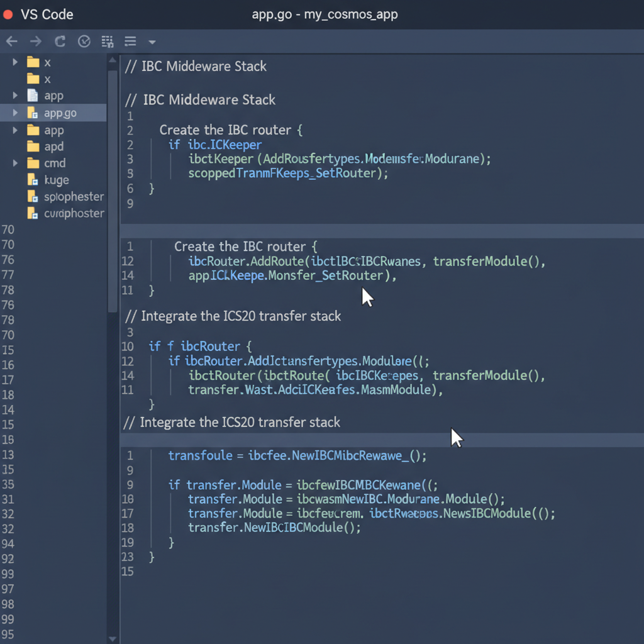Viewport: 644px width, 644px height.
Task: Click the cmd folder icon
Action: (x=33, y=164)
